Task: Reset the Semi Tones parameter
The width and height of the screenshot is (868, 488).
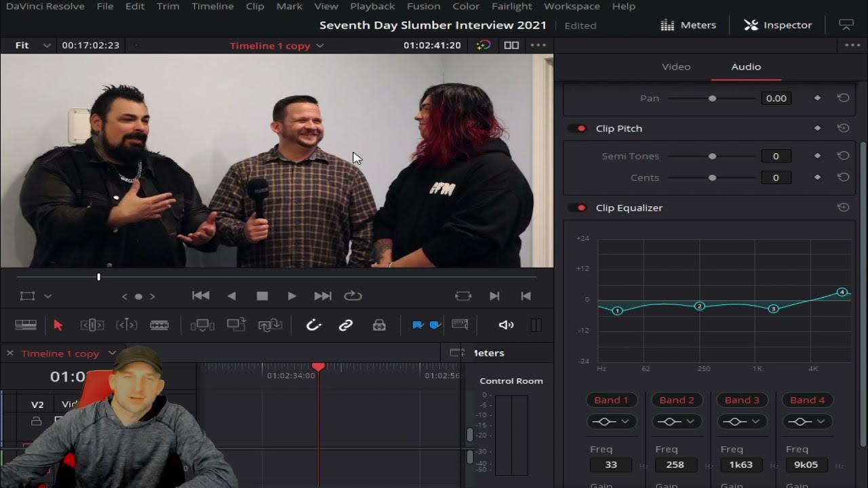Action: click(843, 156)
